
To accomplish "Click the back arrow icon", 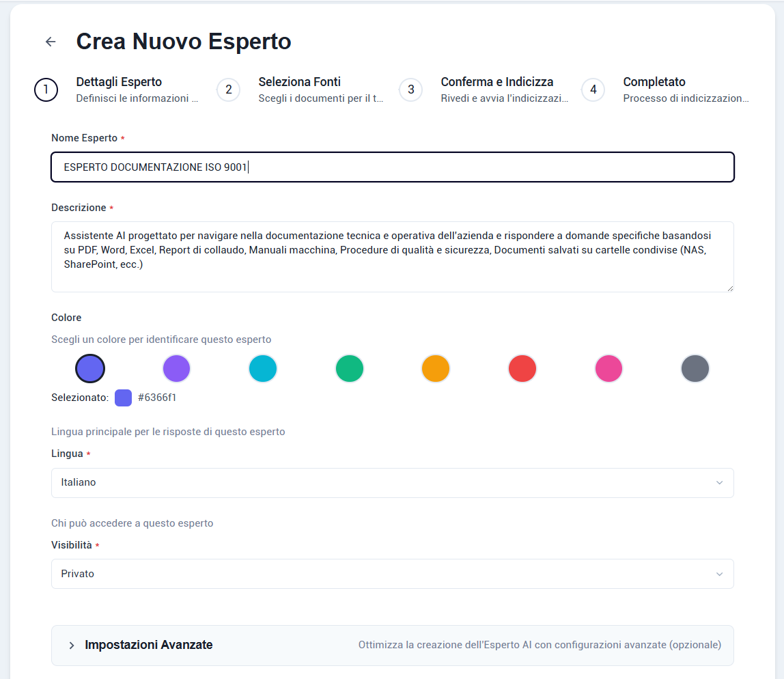I will click(51, 42).
